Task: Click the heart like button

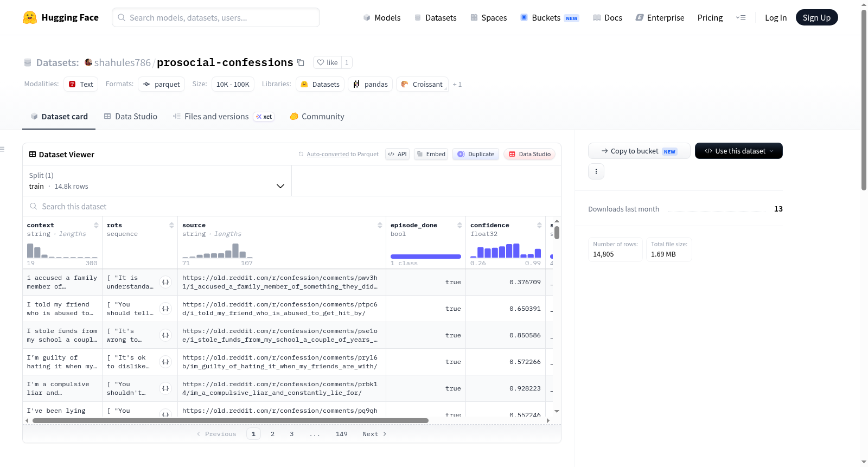Action: point(327,62)
